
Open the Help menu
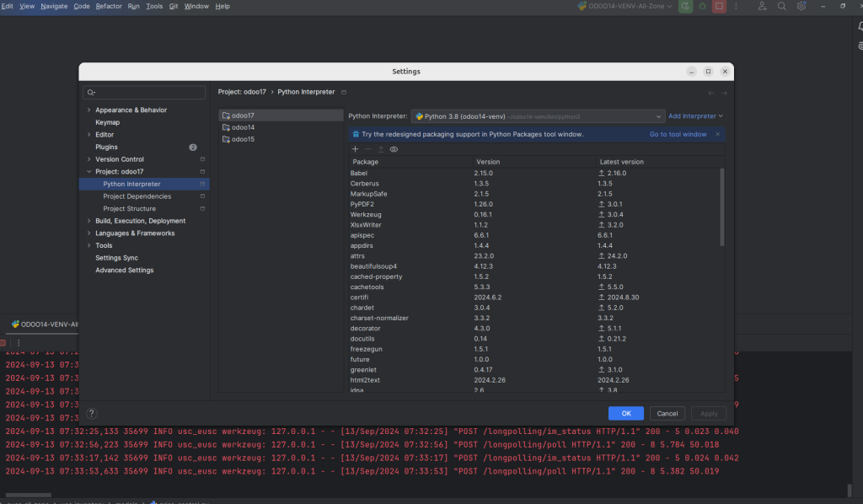[222, 7]
